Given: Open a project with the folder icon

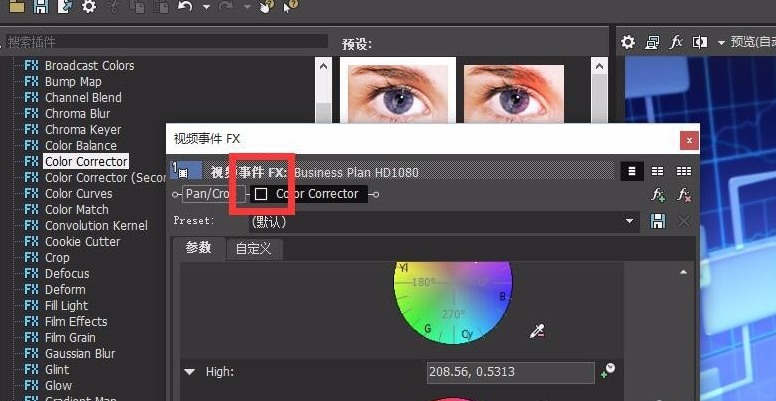Looking at the screenshot, I should click(16, 6).
